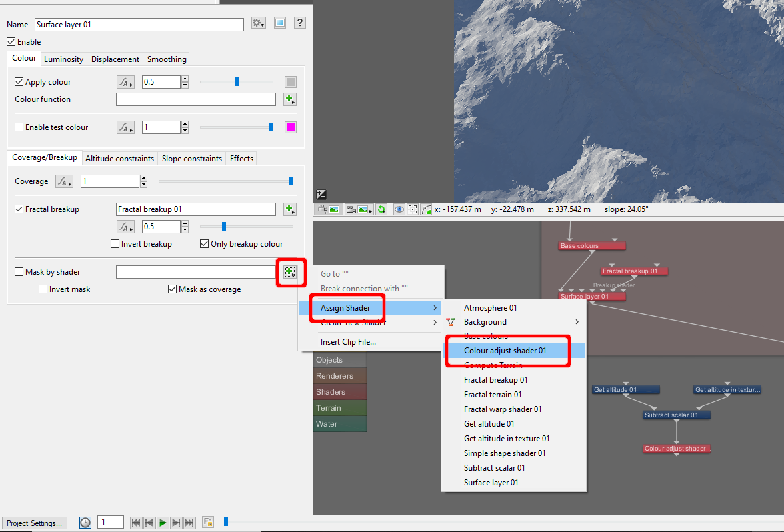Open Altitude constraints tab
This screenshot has height=532, width=784.
(x=119, y=159)
